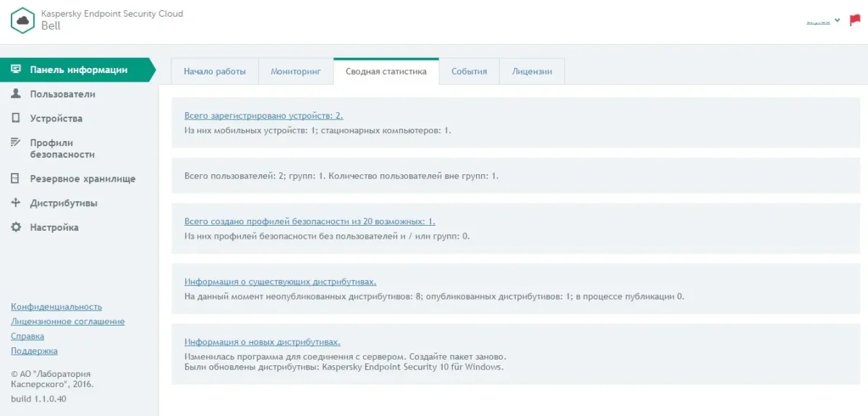The height and width of the screenshot is (416, 868).
Task: Open the Панель информации section
Action: pos(78,70)
